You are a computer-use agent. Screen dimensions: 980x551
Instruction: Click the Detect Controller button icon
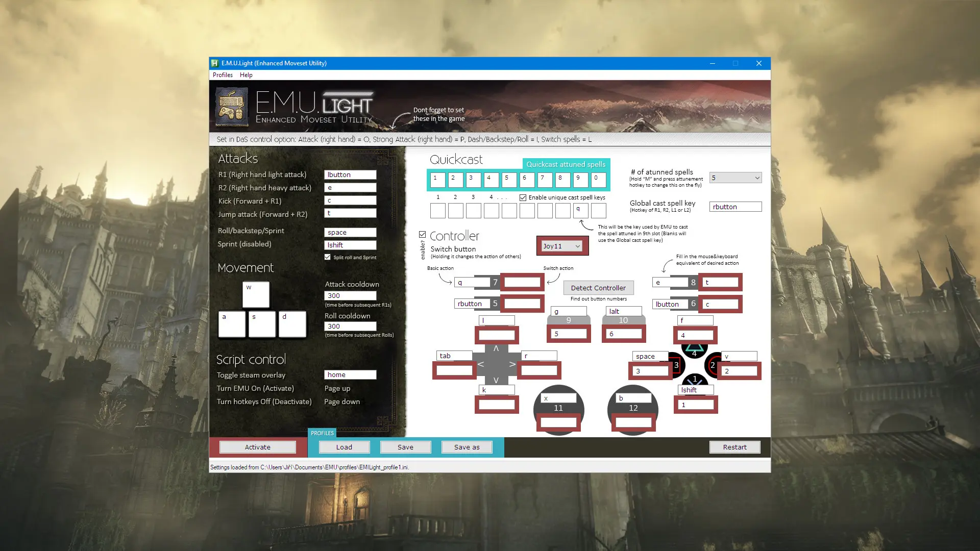(x=598, y=287)
